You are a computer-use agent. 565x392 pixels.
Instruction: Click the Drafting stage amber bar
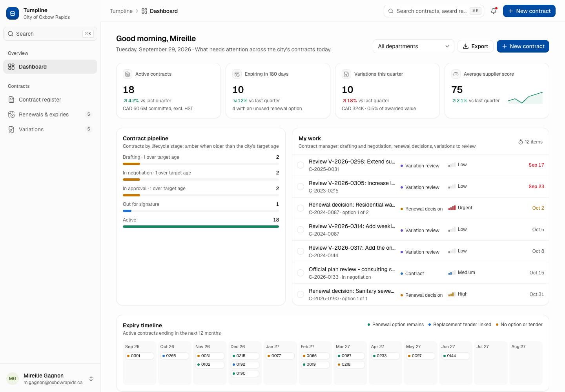click(x=131, y=164)
